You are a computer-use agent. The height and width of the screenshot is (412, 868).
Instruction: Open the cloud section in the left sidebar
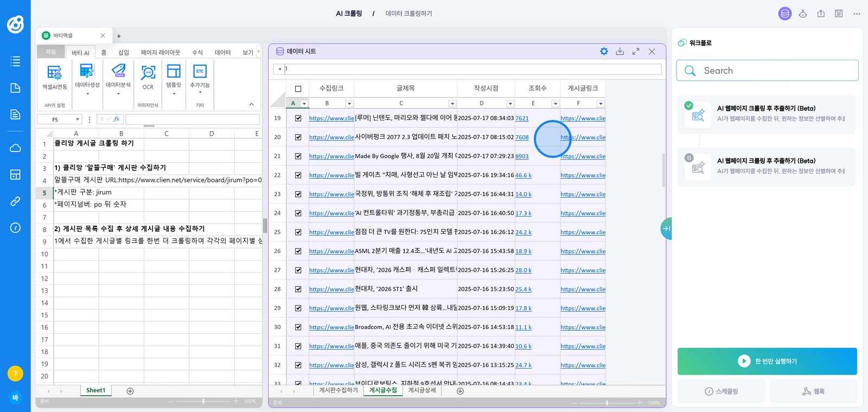click(x=15, y=148)
